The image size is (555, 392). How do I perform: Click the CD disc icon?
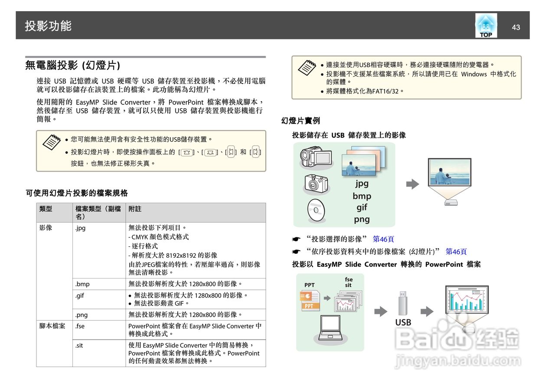coord(316,210)
